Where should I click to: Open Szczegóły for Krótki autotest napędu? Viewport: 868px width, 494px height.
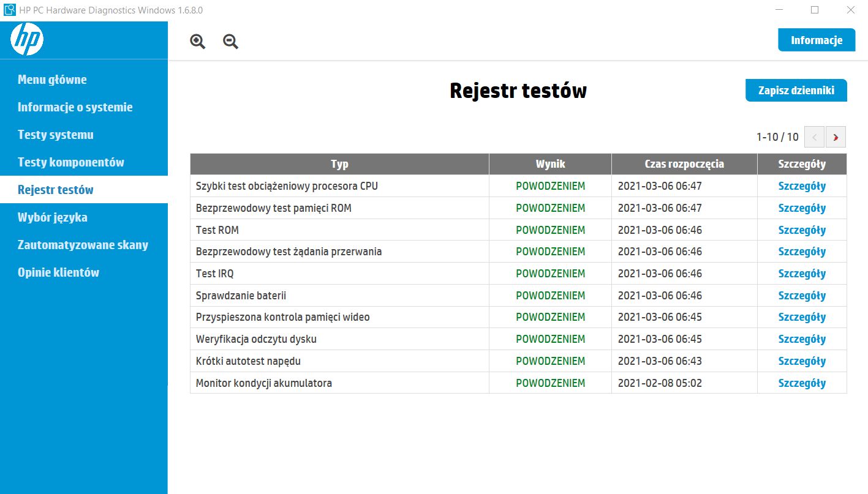tap(802, 361)
